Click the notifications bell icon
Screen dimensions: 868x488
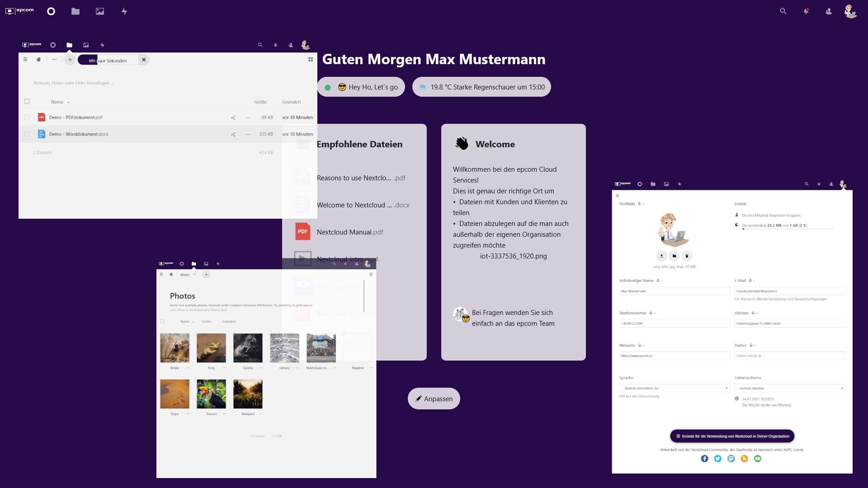click(806, 11)
